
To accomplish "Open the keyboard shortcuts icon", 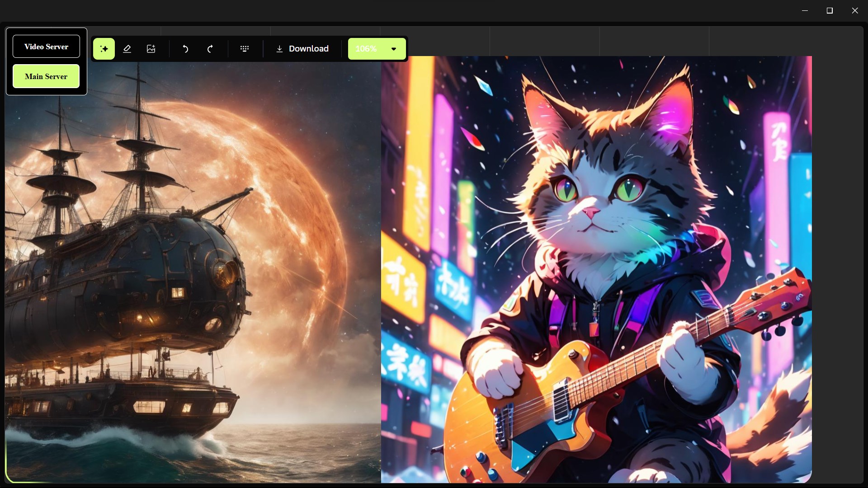I will click(245, 49).
